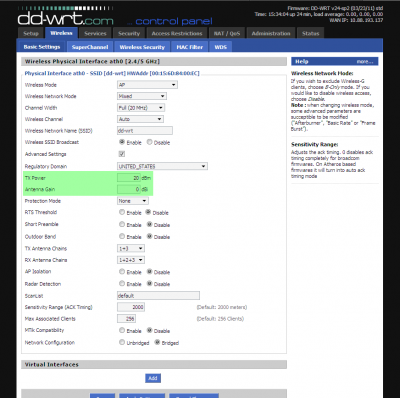Open the RX Antenna Chains dropdown
Screen dimensions: 400x398
131,260
